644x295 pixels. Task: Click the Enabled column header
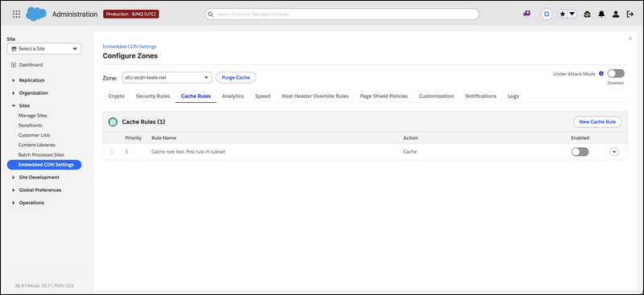tap(580, 138)
